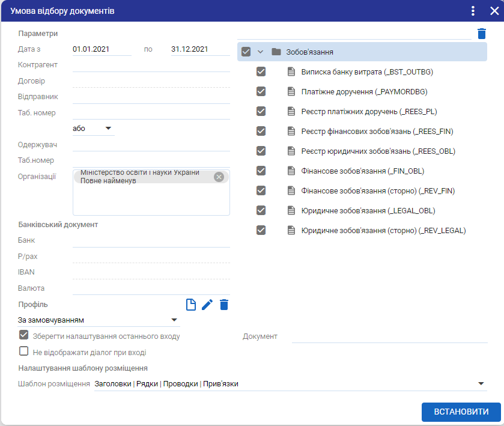Remove the Міністерство освіти organization chip
504x426 pixels.
[219, 177]
